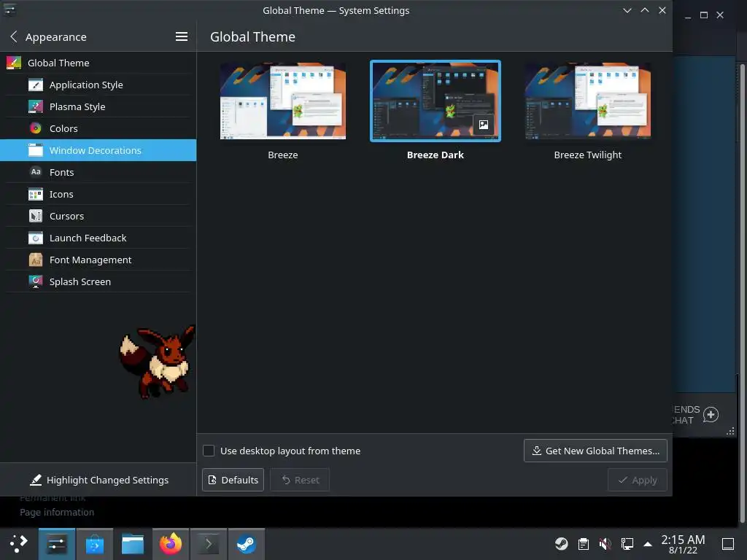Screen dimensions: 747x560
Task: Select Window Decorations in the sidebar
Action: pos(98,150)
